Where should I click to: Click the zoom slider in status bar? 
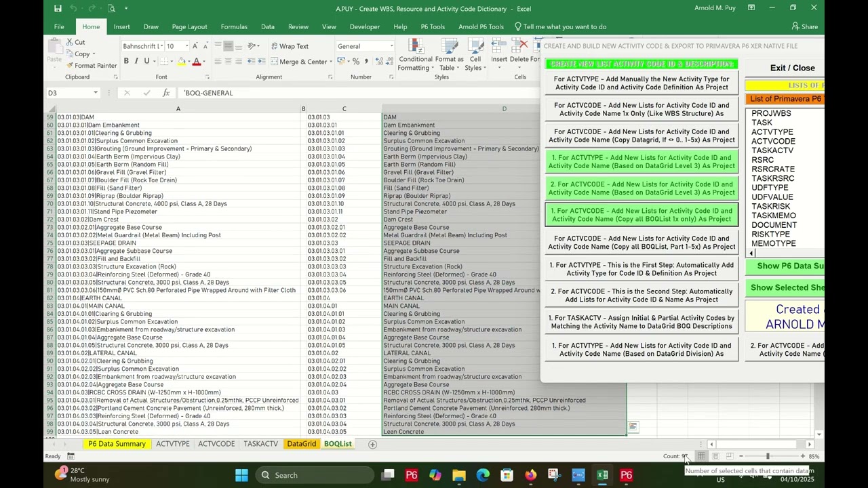[768, 456]
